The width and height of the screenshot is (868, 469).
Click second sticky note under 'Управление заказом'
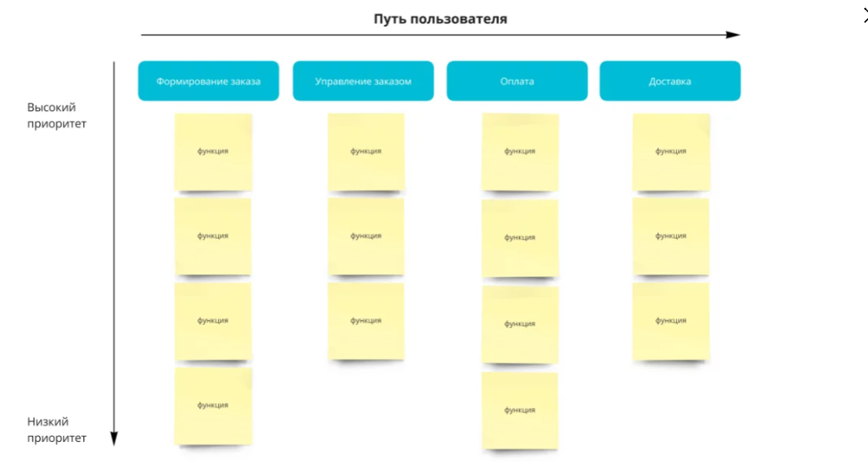[366, 236]
